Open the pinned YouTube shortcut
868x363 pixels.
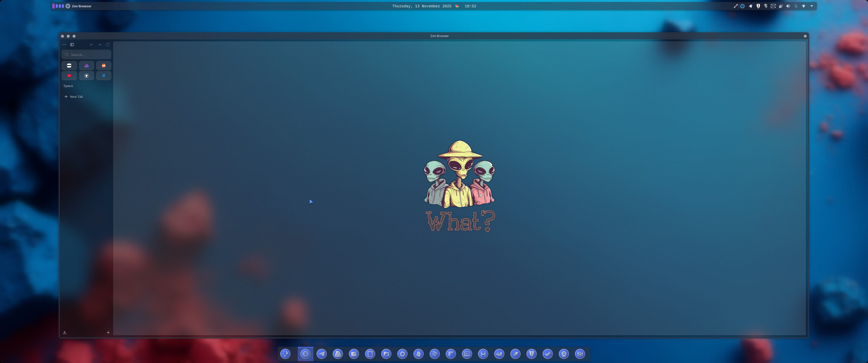click(69, 76)
